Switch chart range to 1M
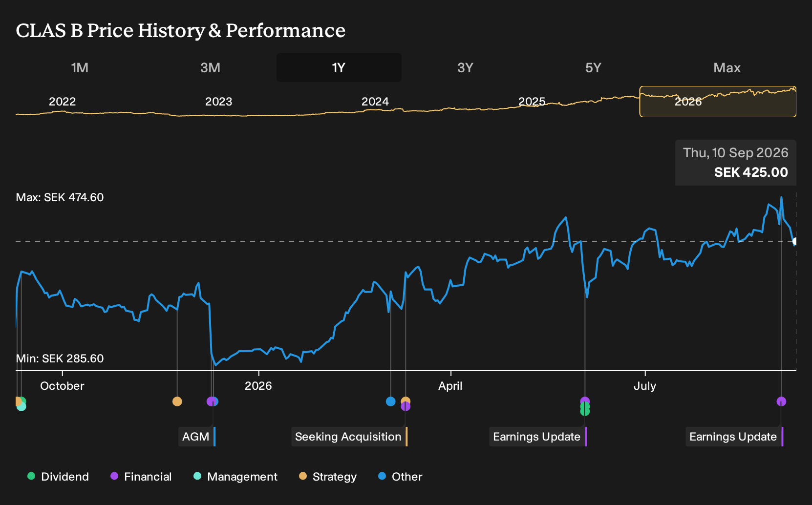 (80, 67)
